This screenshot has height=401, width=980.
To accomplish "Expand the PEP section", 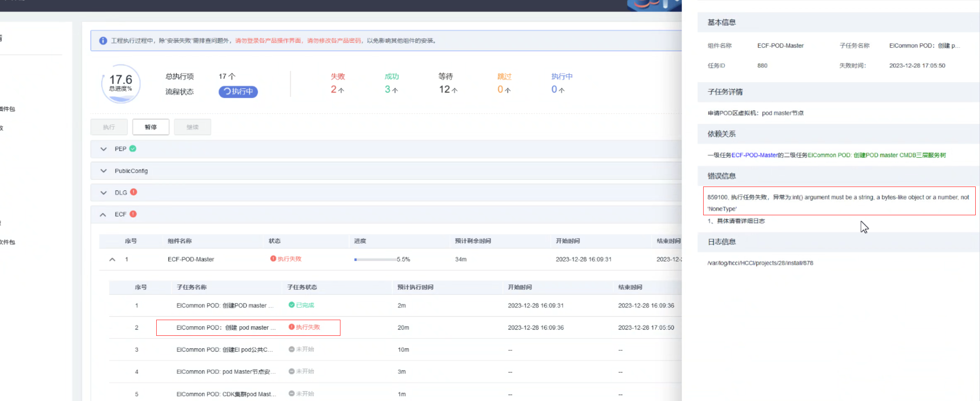I will tap(103, 149).
